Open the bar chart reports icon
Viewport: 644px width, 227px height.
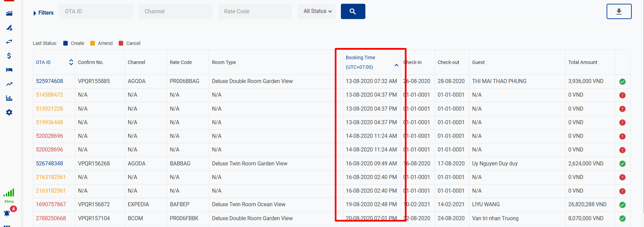click(9, 98)
